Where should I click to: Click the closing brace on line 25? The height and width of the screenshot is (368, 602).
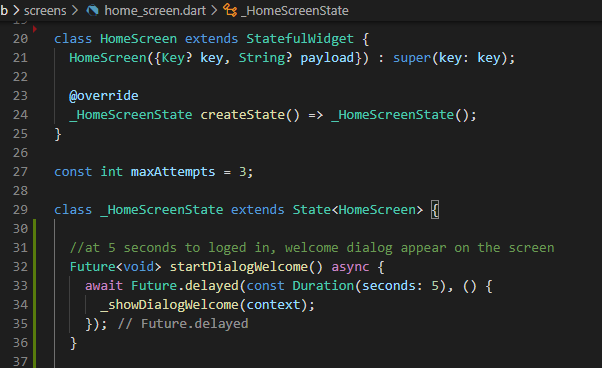[x=58, y=134]
